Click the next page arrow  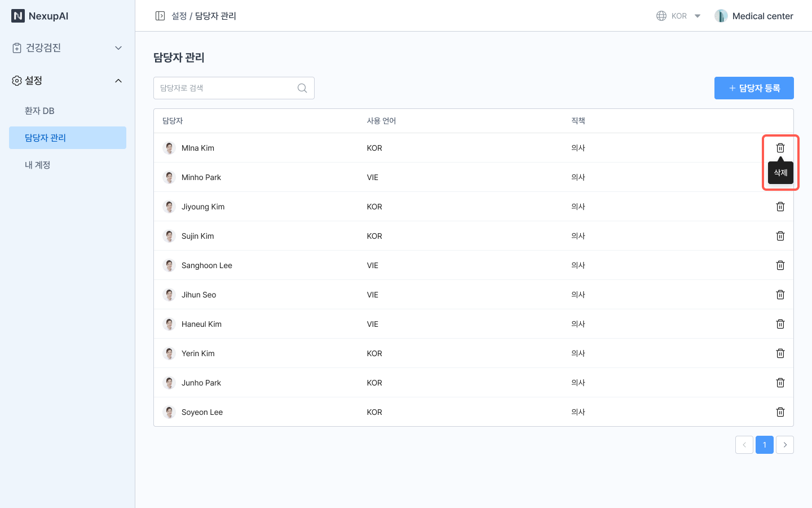click(x=784, y=445)
